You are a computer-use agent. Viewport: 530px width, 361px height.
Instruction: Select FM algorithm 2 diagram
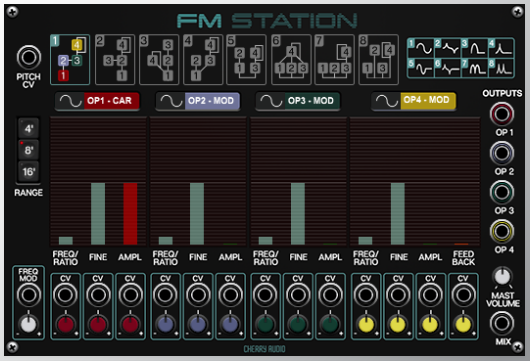tap(115, 59)
